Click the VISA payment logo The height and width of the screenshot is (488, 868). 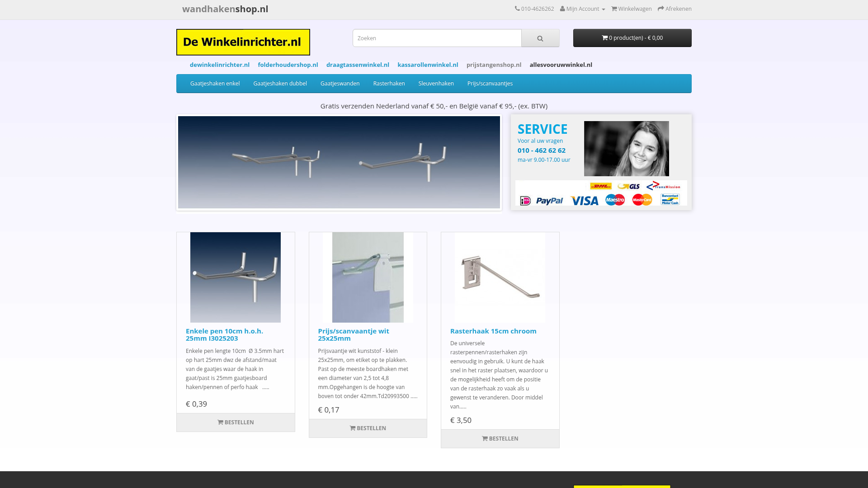(585, 201)
